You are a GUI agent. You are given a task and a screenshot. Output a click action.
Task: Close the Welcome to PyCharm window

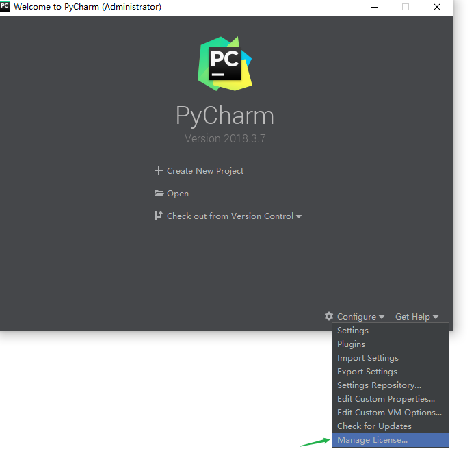click(437, 7)
